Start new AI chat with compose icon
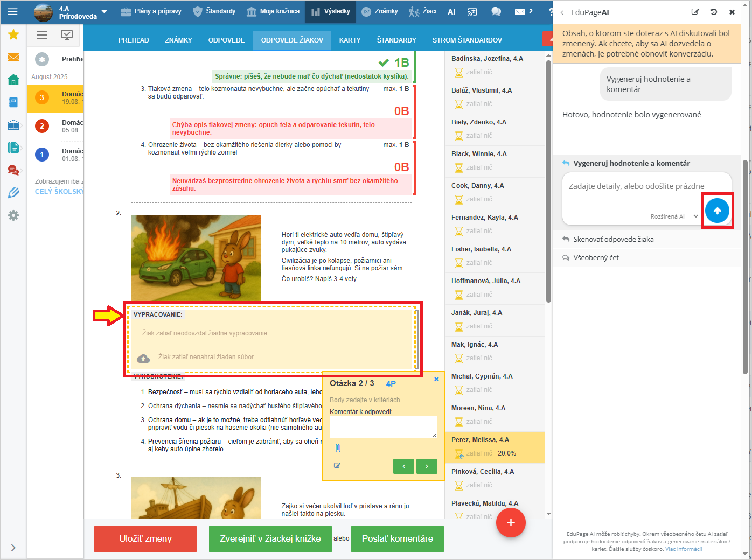This screenshot has width=752, height=560. pos(695,12)
